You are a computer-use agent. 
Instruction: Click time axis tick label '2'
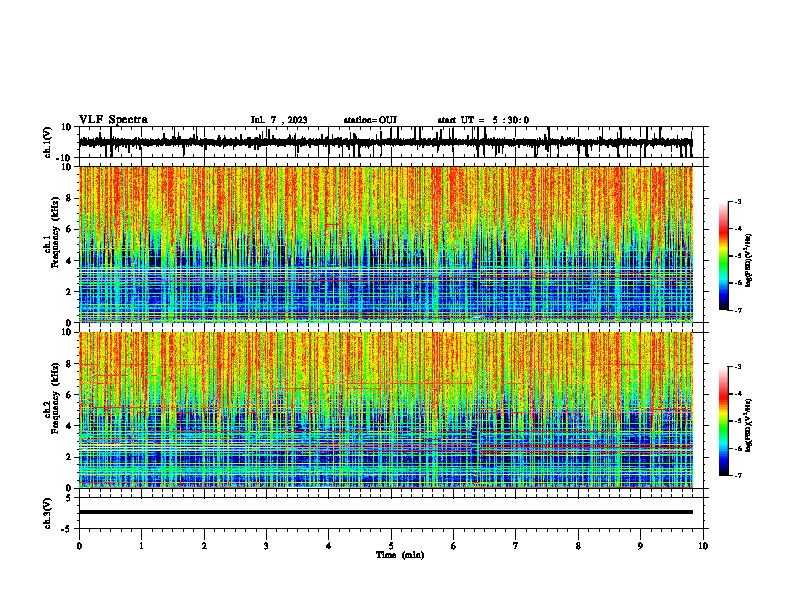pos(204,546)
